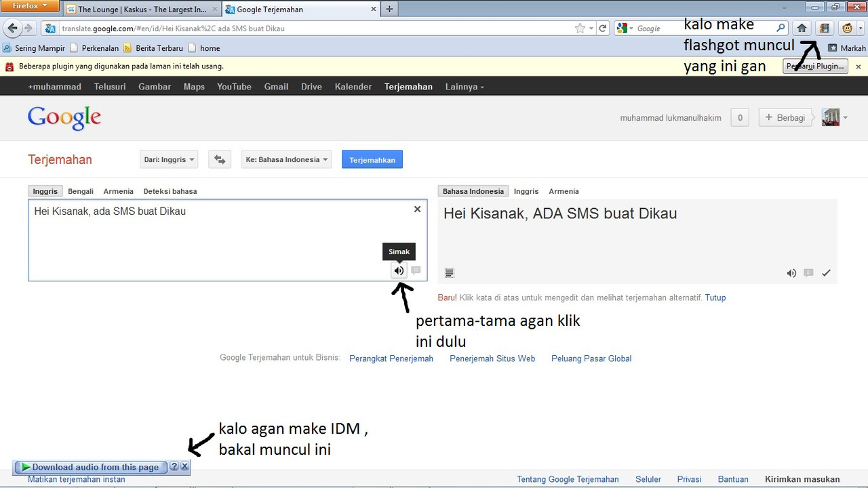868x488 pixels.
Task: Click the IDM bar help question icon
Action: pos(174,467)
